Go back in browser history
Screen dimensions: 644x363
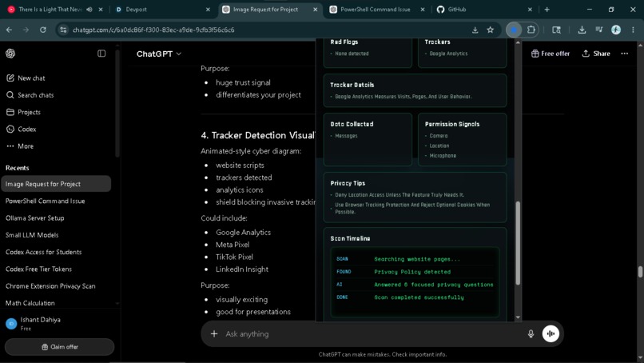click(x=9, y=30)
